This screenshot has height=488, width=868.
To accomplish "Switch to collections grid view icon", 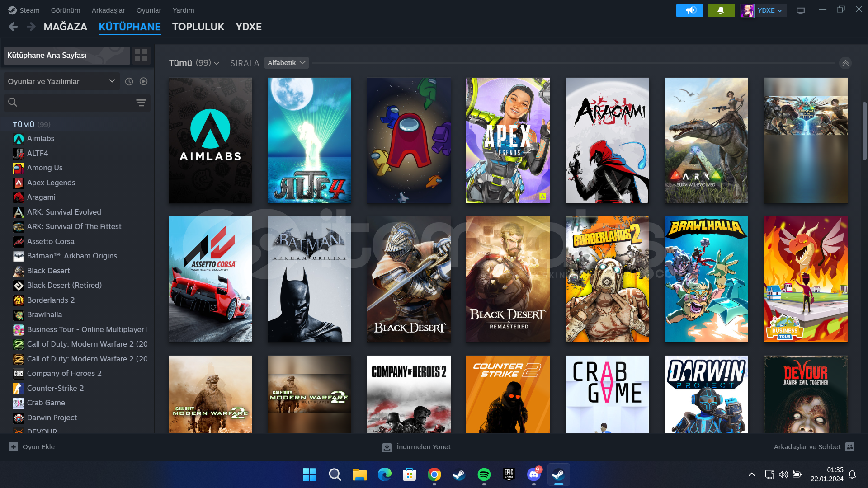I will tap(142, 55).
